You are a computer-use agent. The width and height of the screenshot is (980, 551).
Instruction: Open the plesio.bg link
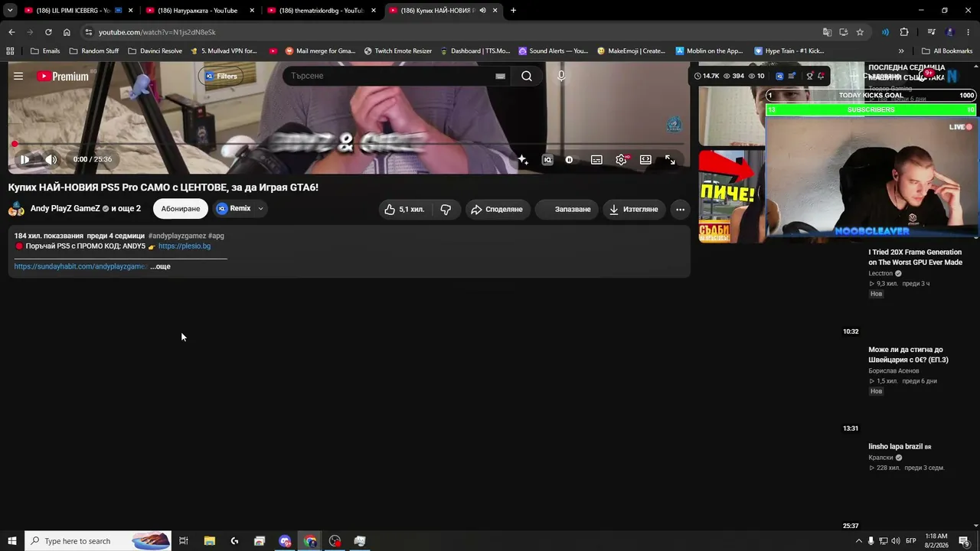tap(185, 246)
